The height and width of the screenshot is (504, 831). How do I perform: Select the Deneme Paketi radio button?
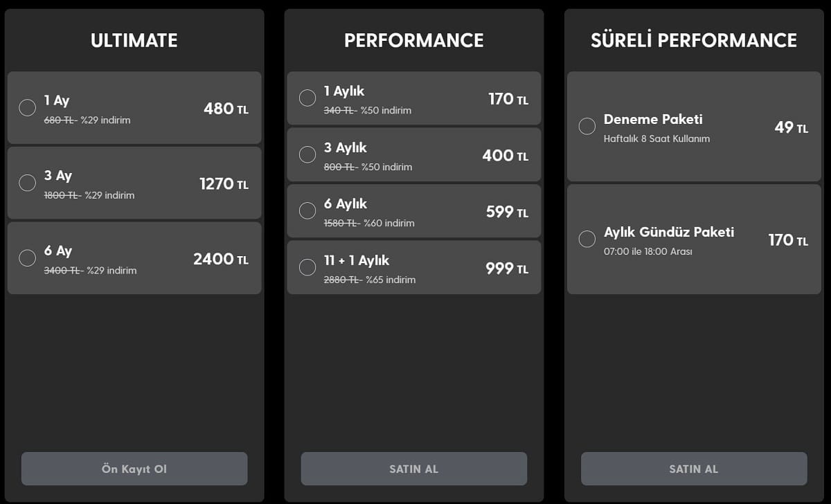tap(587, 127)
